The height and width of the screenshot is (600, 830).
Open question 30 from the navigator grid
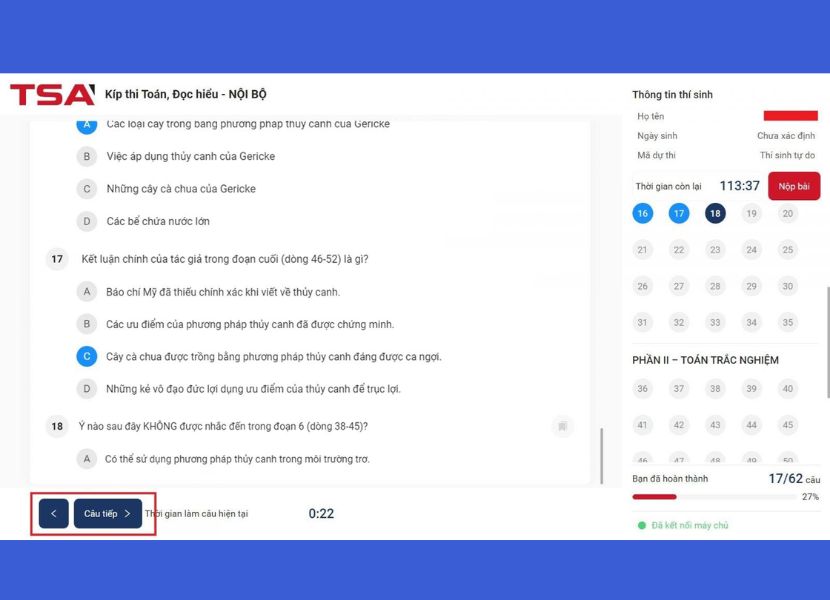(788, 286)
